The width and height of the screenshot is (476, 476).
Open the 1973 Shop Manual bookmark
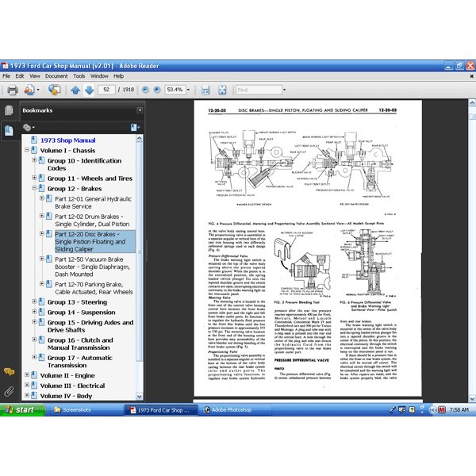coord(68,140)
